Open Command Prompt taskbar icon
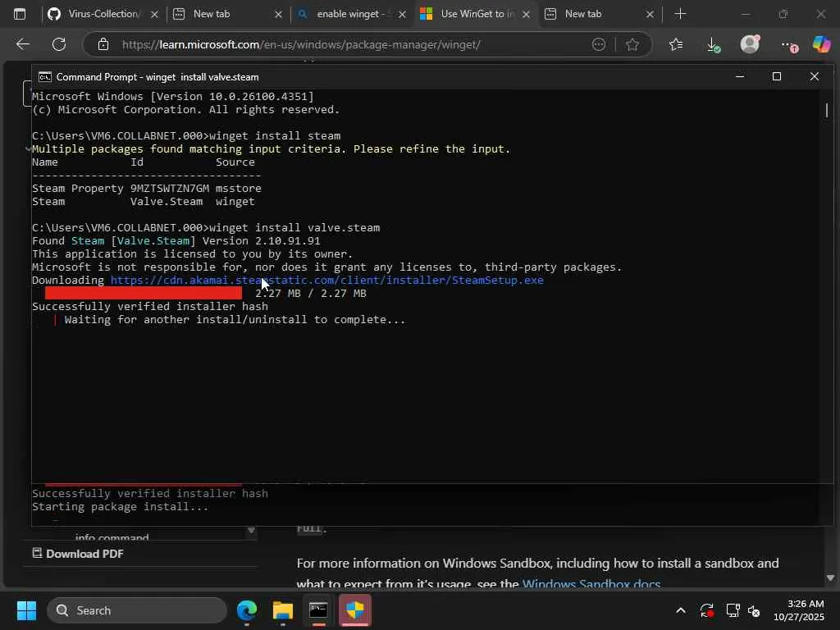Screen dimensions: 840x630 [319, 610]
